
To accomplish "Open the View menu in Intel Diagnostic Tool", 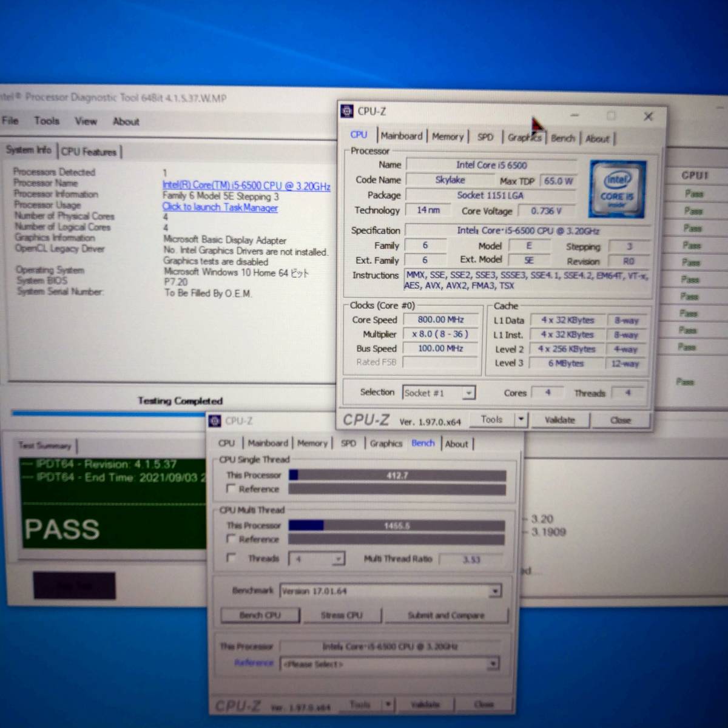I will click(86, 121).
